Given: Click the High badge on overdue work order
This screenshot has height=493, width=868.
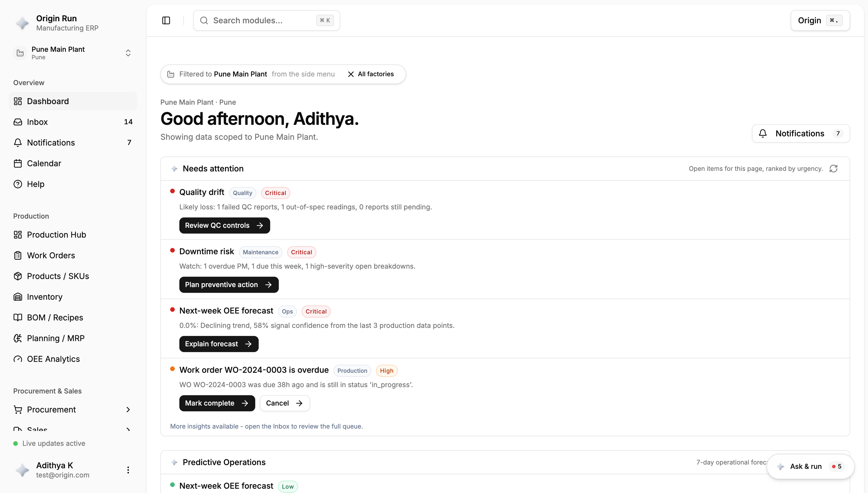Looking at the screenshot, I should coord(387,370).
